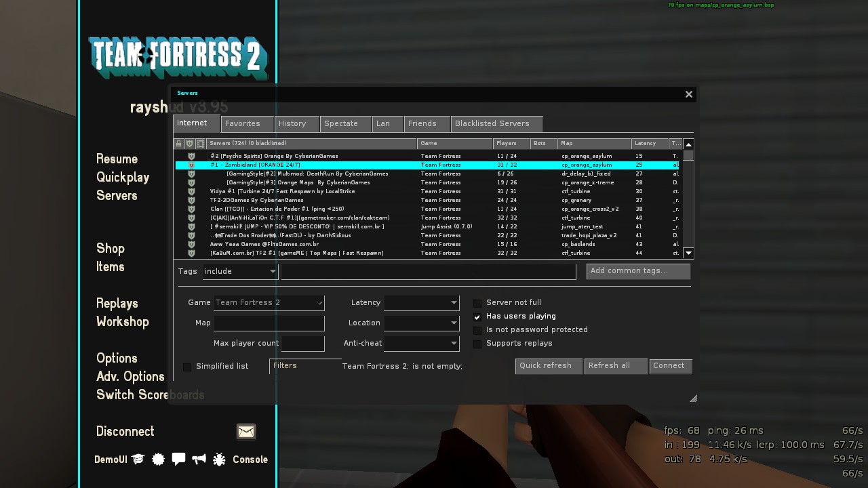
Task: Click Resume in main menu
Action: (x=117, y=159)
